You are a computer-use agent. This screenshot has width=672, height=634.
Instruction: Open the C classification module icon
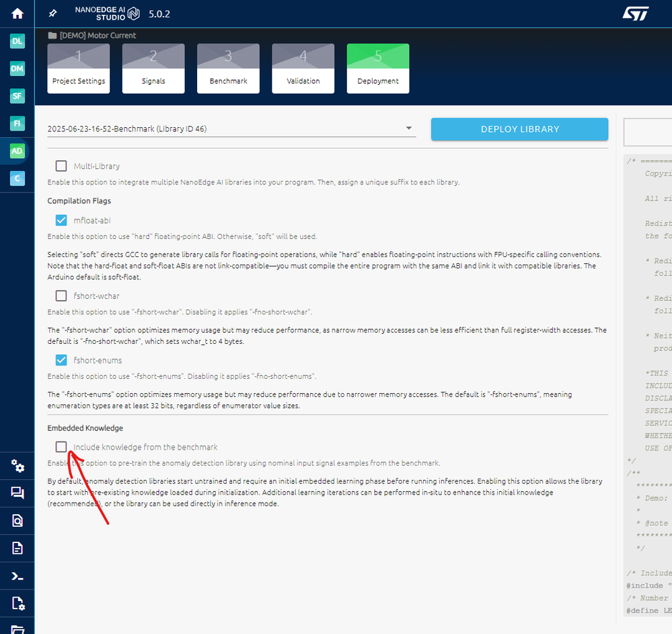[x=17, y=178]
